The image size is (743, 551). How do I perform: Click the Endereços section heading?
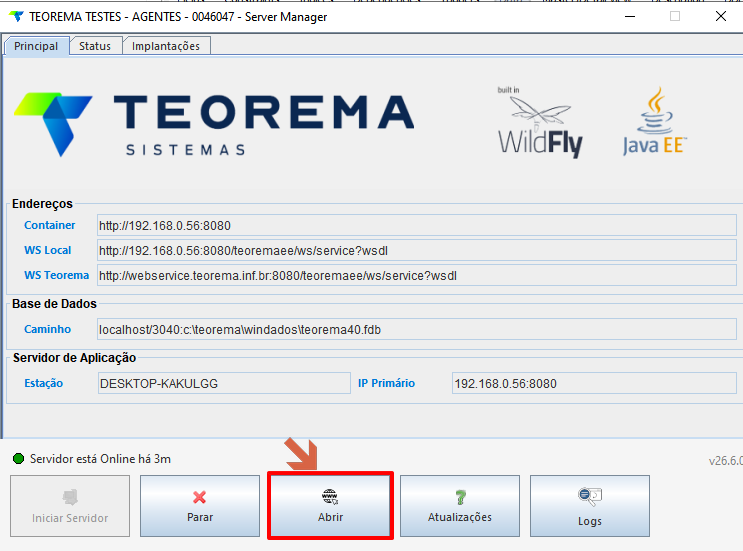(x=42, y=204)
